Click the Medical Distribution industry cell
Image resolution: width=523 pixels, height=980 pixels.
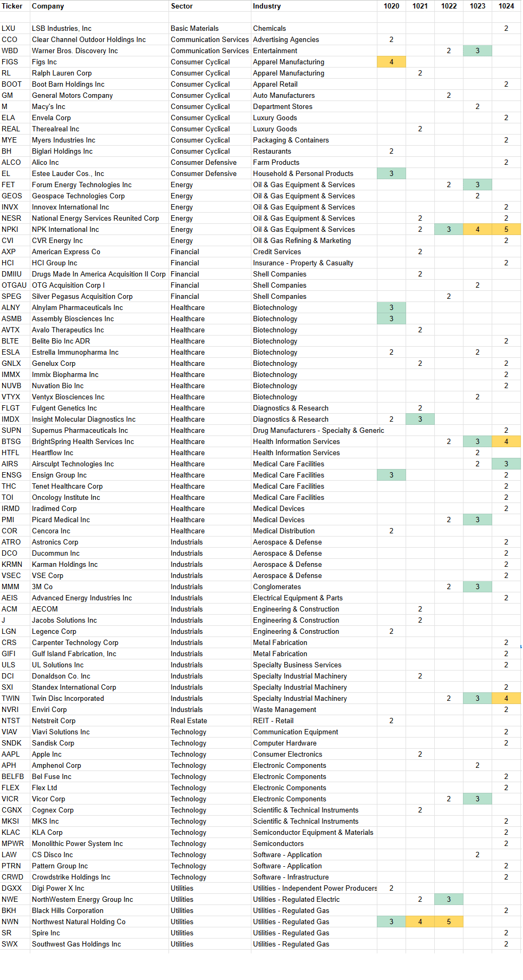(x=314, y=531)
